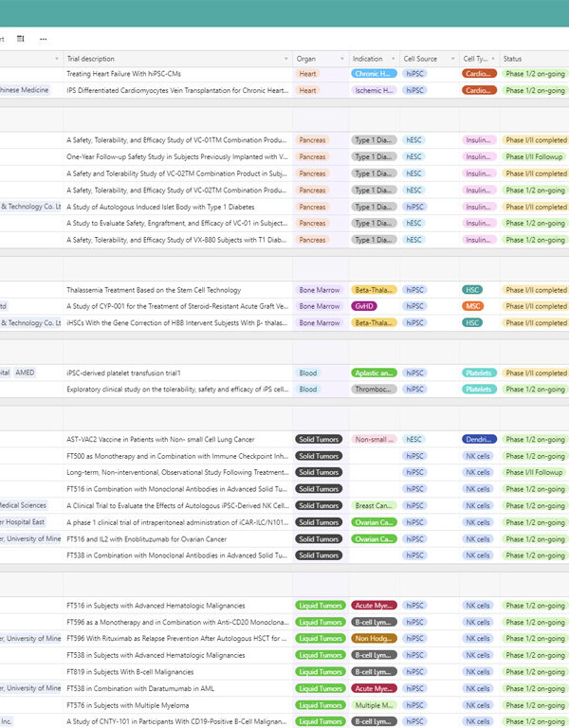Select 'One-Year Follow-up Safety Study' trial cell
The image size is (569, 728).
click(x=178, y=157)
